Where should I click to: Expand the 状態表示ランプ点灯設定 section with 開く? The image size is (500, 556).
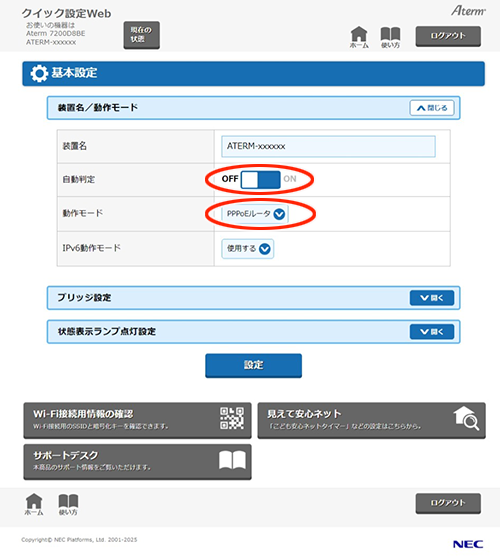pyautogui.click(x=432, y=332)
